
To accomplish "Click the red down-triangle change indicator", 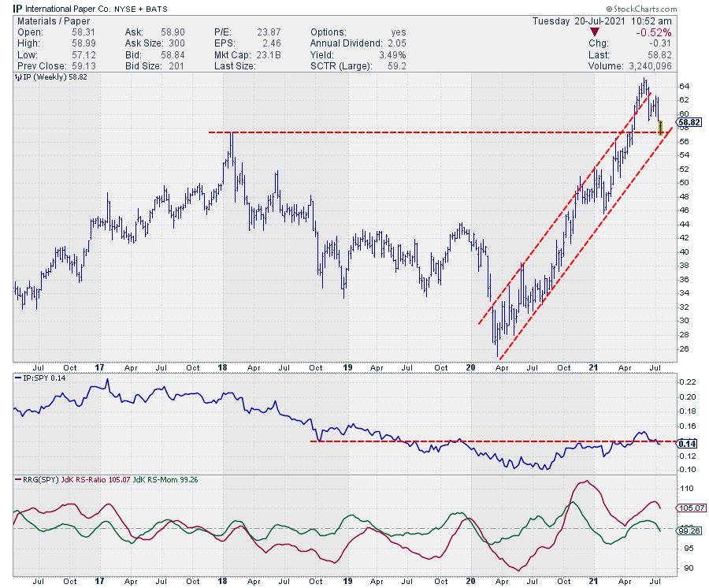I will pos(594,31).
